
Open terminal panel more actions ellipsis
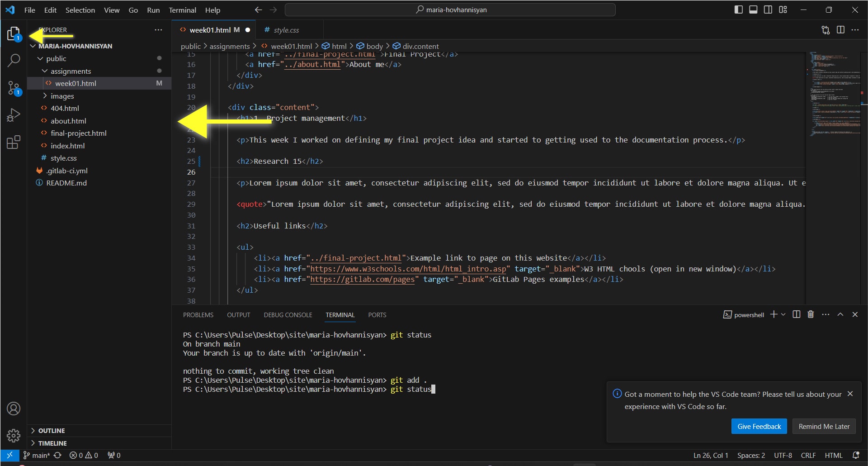[826, 314]
